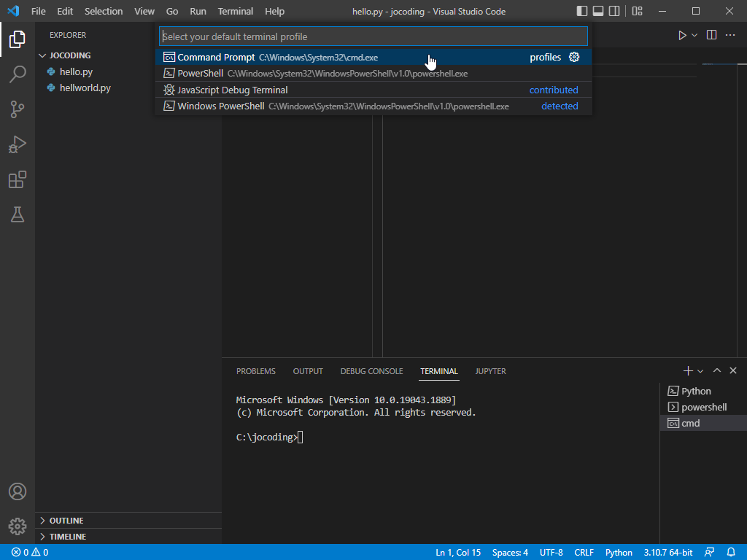Click Ln 1, Col 15 status item
Viewport: 747px width, 560px height.
pos(458,553)
